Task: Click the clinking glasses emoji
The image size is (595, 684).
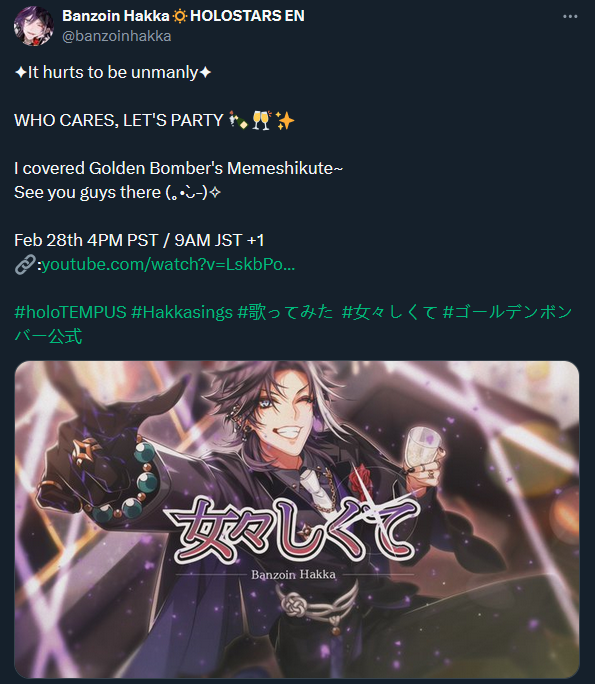Action: 261,120
